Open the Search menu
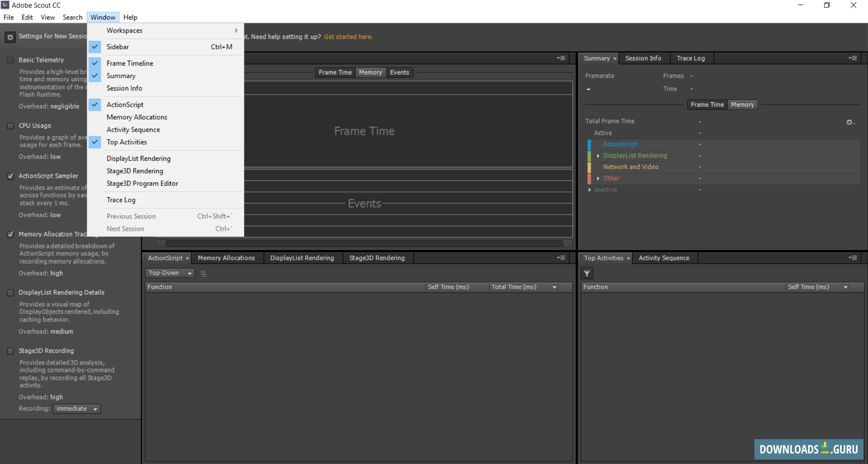 pos(72,17)
